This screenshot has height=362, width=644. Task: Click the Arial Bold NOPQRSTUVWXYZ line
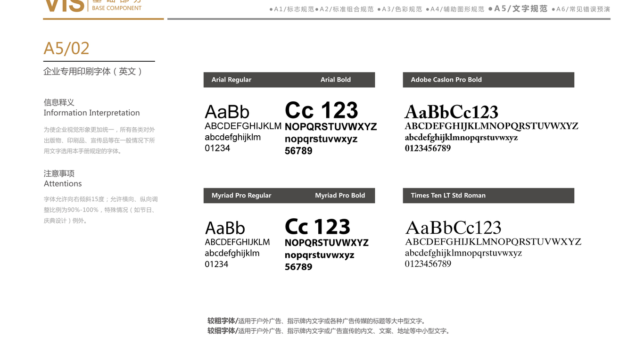click(x=331, y=127)
